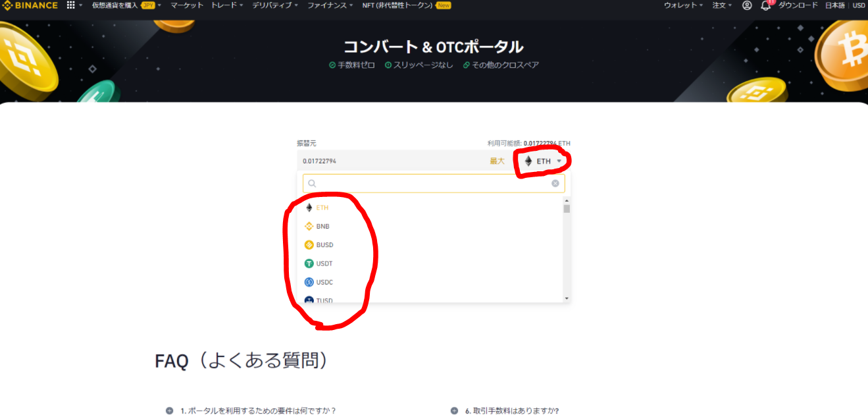
Task: Open the NFT (非代替性トークン) menu item
Action: tap(407, 5)
